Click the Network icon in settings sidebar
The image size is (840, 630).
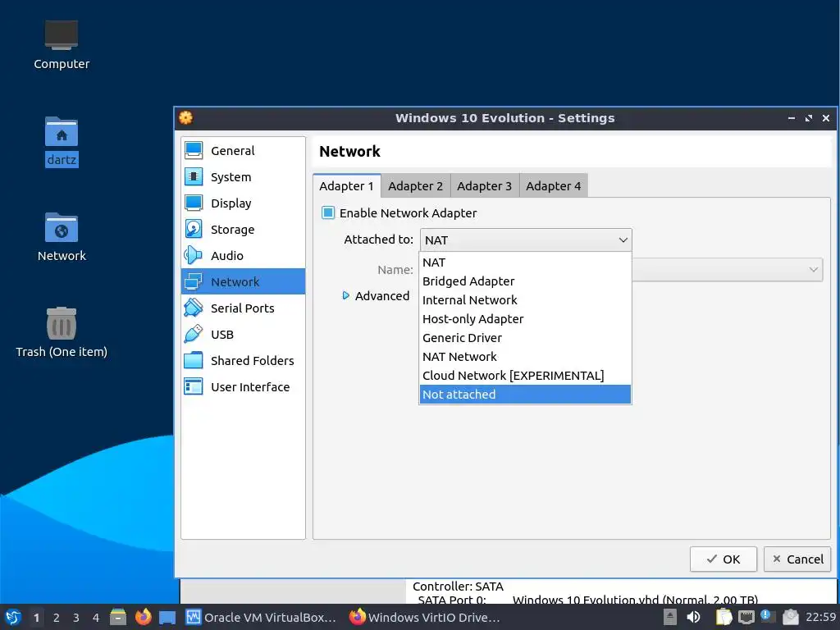pyautogui.click(x=194, y=282)
